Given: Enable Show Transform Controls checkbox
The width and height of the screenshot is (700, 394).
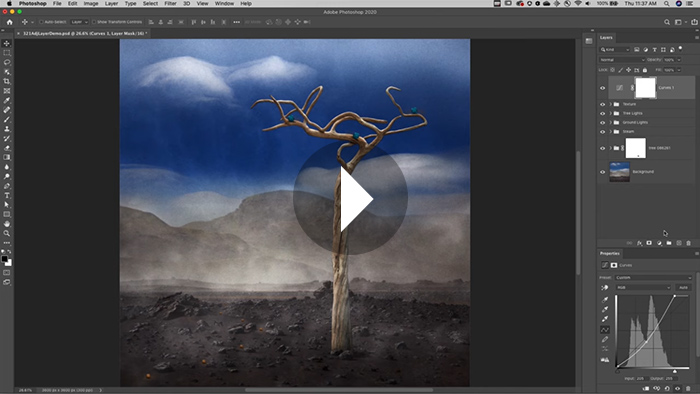Looking at the screenshot, I should (x=94, y=22).
